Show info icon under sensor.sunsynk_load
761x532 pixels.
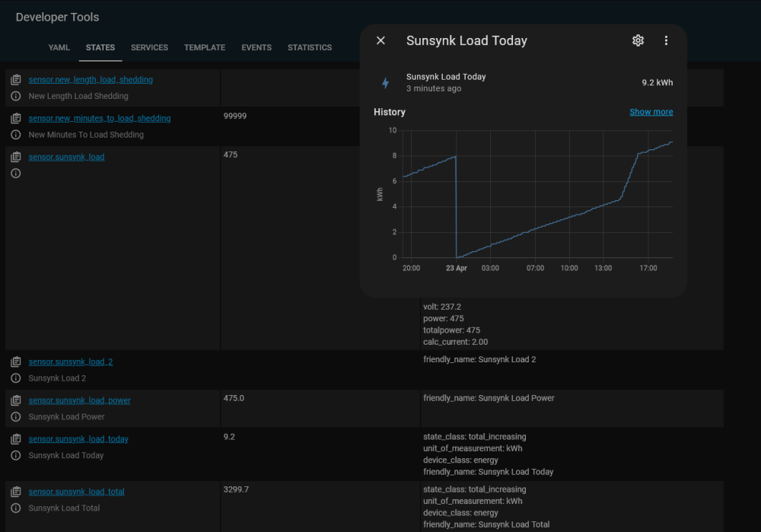coord(16,174)
